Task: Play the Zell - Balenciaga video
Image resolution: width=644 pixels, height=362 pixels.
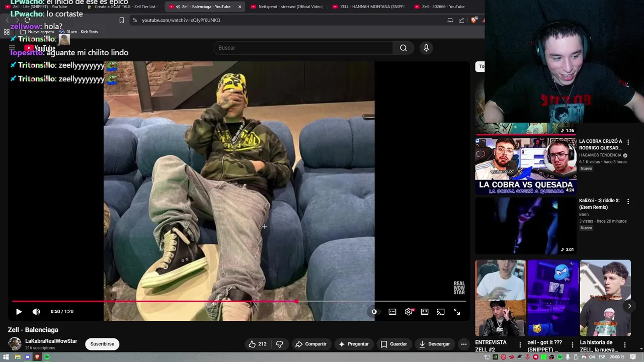Action: (19, 312)
